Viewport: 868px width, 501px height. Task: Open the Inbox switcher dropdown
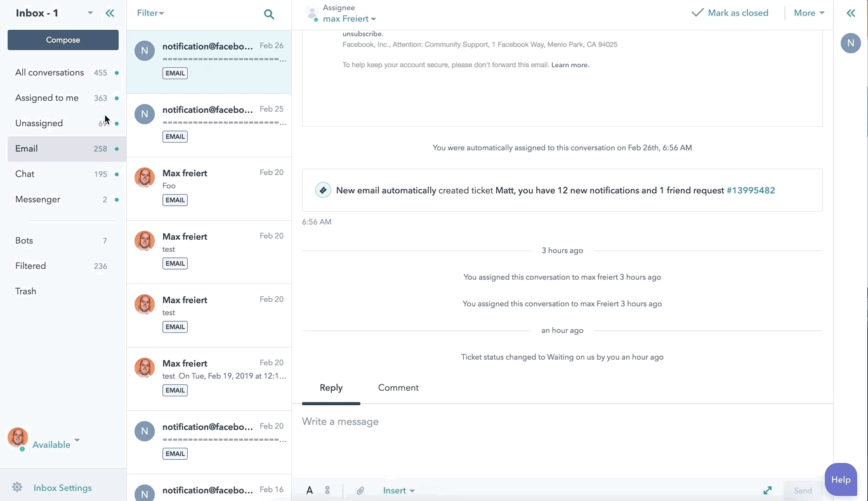pyautogui.click(x=90, y=13)
